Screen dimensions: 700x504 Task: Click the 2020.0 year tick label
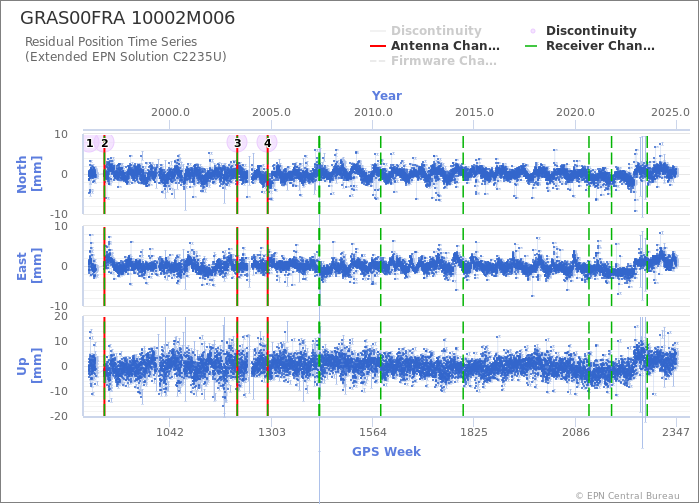click(575, 112)
